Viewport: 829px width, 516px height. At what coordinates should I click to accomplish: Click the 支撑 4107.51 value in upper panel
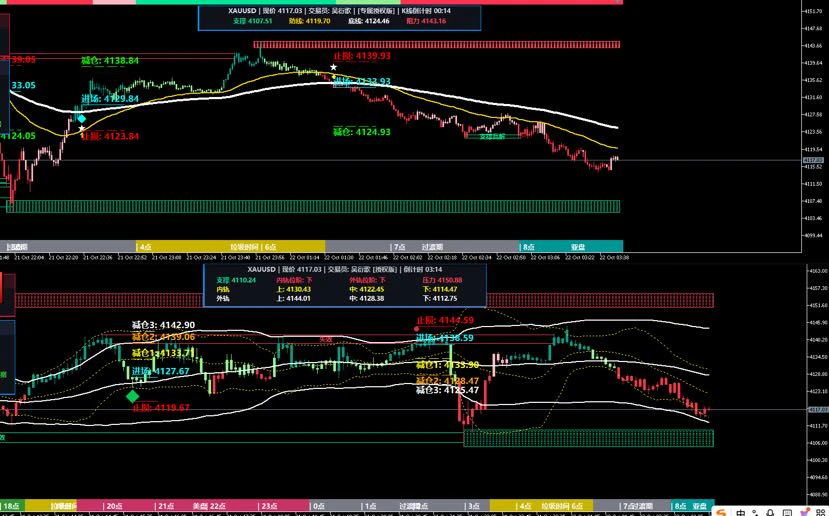(252, 21)
